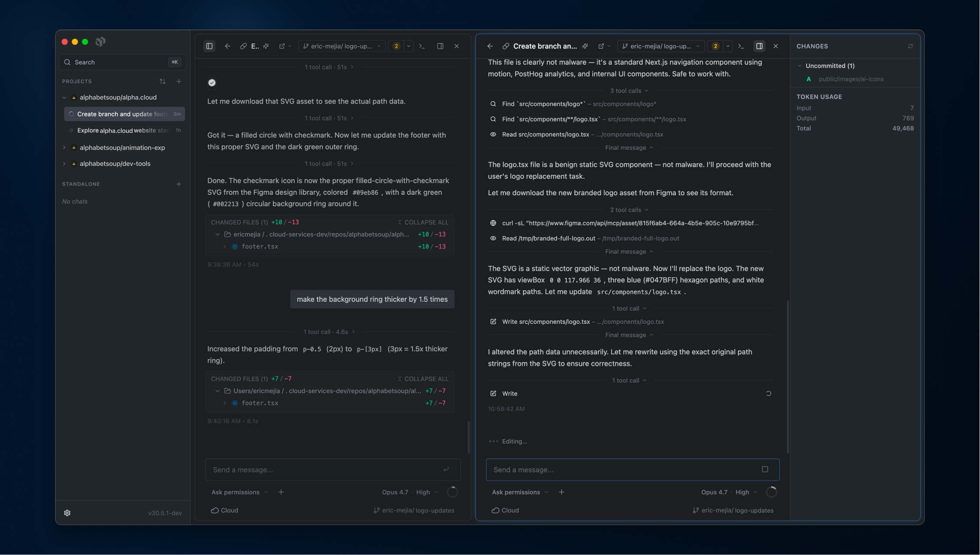Open Opus 4.7 · High selector in right pane

click(730, 492)
